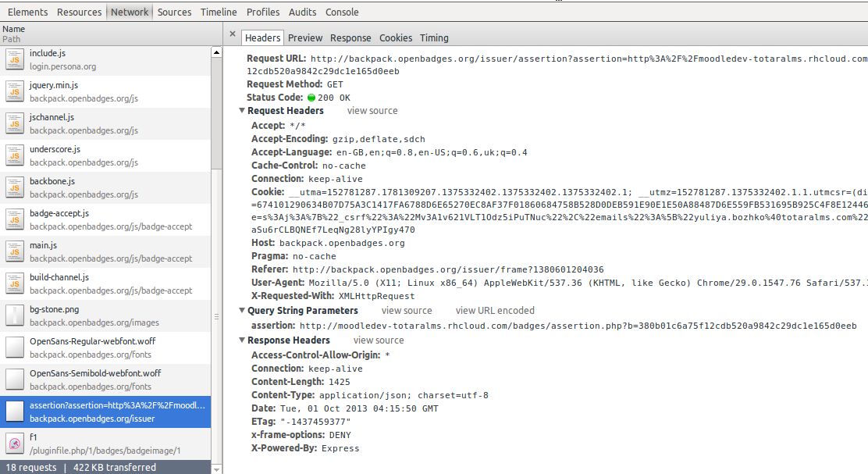Select the underscore.js request
This screenshot has height=474, width=868.
(105, 156)
